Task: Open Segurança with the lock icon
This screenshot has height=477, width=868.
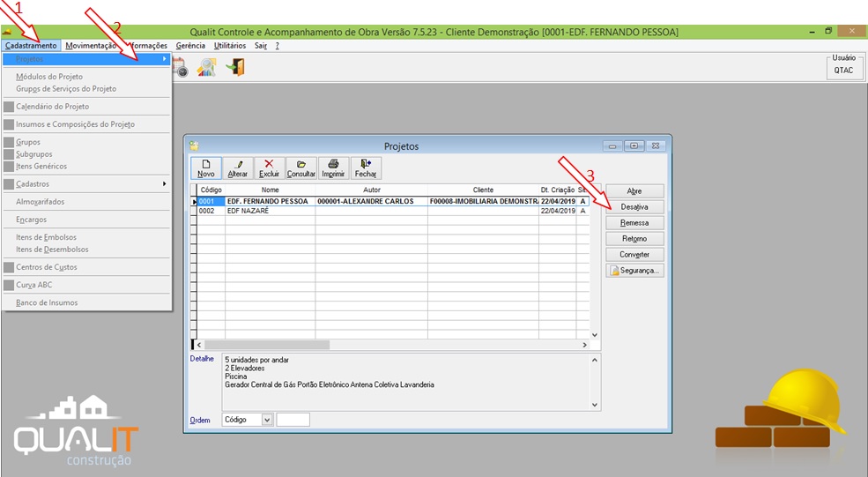Action: [634, 271]
